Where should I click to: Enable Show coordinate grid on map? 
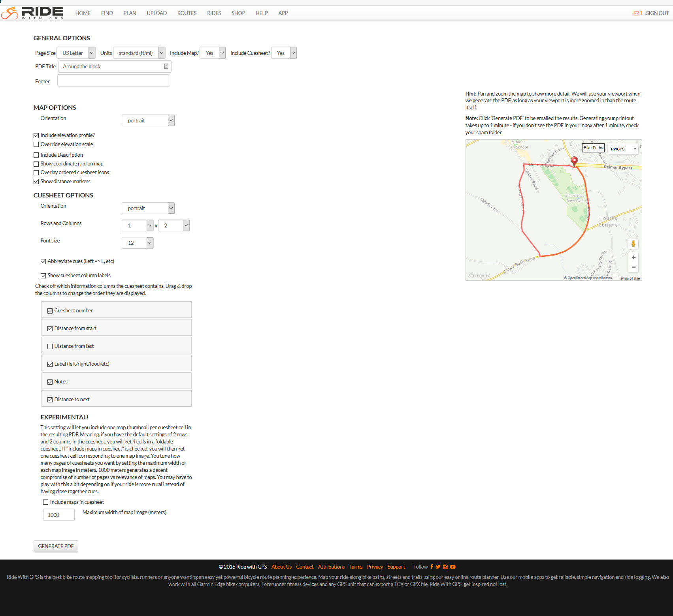(x=36, y=164)
